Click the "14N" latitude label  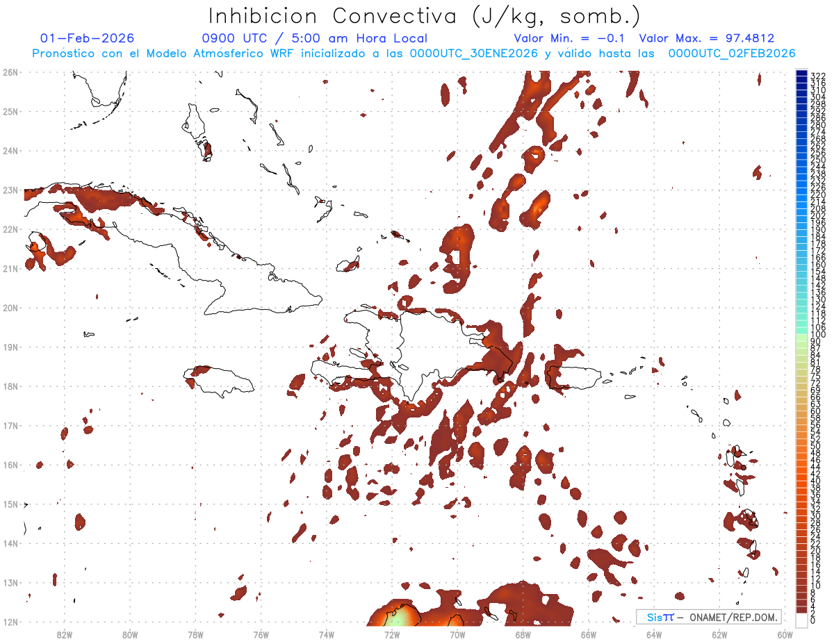pos(10,543)
